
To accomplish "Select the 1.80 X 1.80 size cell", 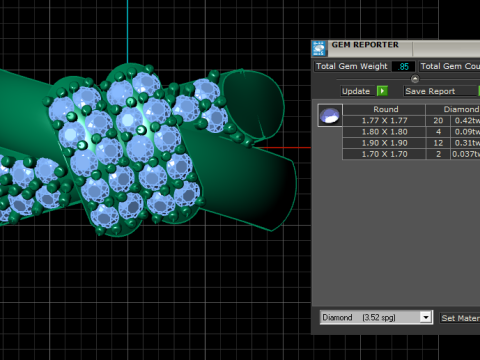I will [x=384, y=132].
